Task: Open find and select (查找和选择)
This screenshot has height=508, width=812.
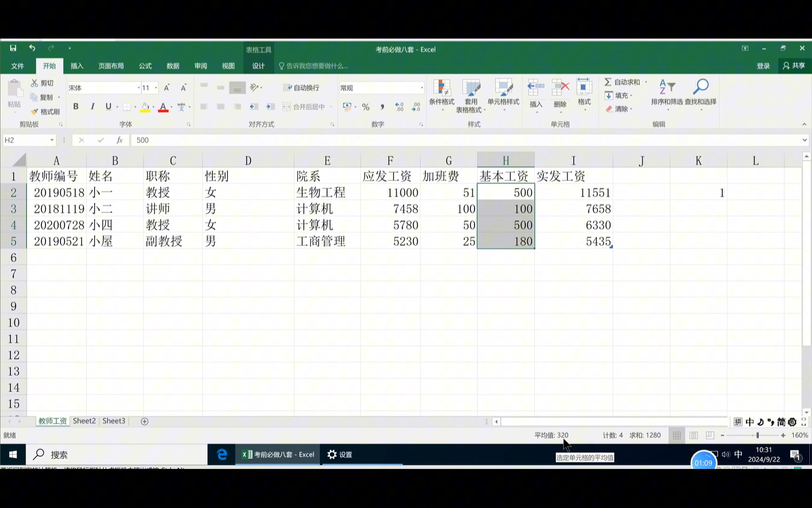Action: click(701, 95)
